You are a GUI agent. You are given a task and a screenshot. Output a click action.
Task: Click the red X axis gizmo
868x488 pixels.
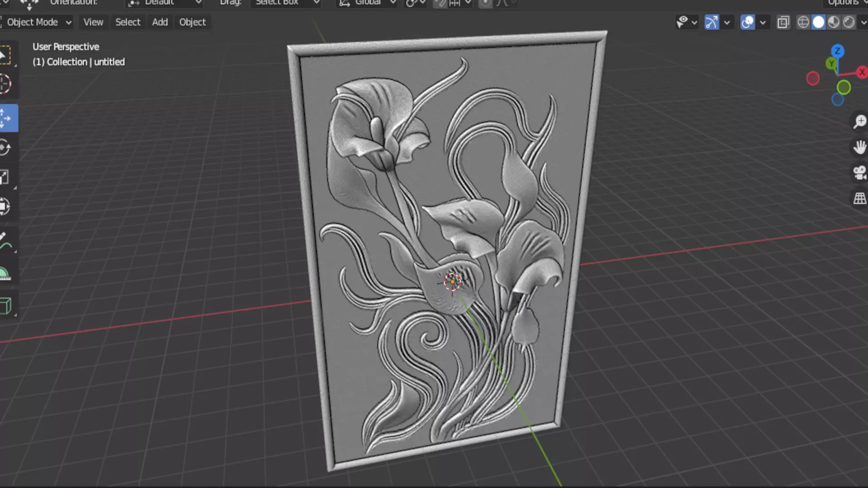coord(862,72)
